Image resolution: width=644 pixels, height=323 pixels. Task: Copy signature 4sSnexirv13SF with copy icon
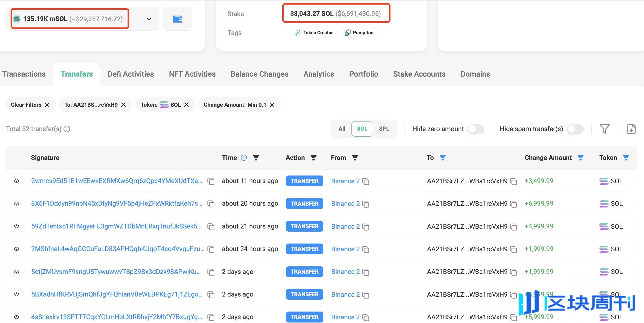(x=211, y=317)
